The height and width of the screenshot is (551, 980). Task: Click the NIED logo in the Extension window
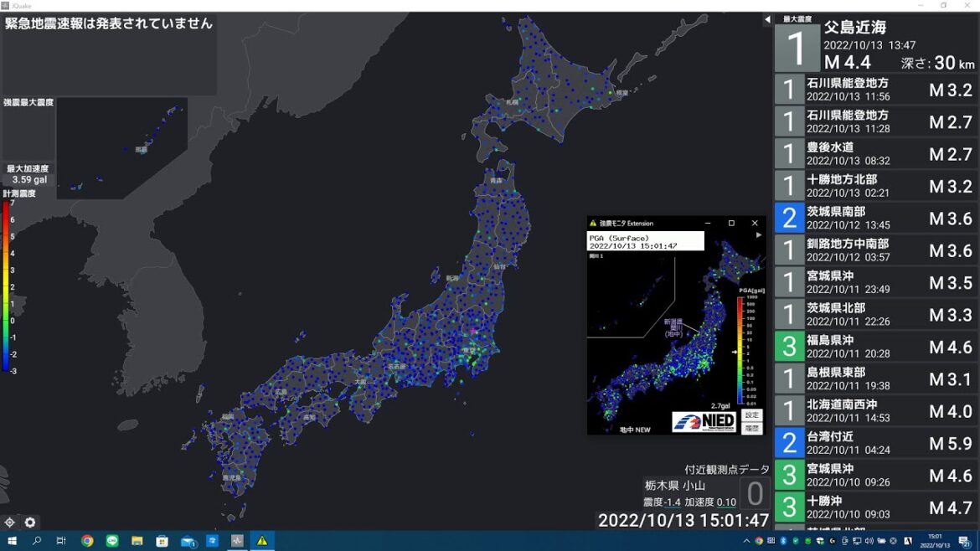[x=706, y=420]
